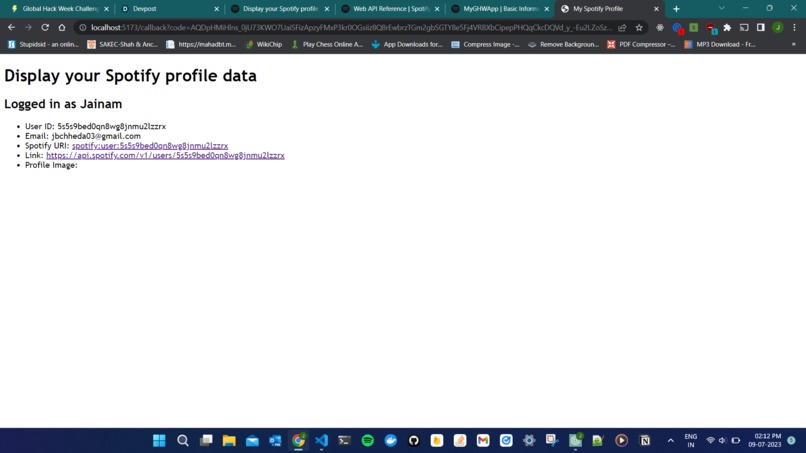This screenshot has height=453, width=806.
Task: Click the User ID text line
Action: tap(96, 126)
